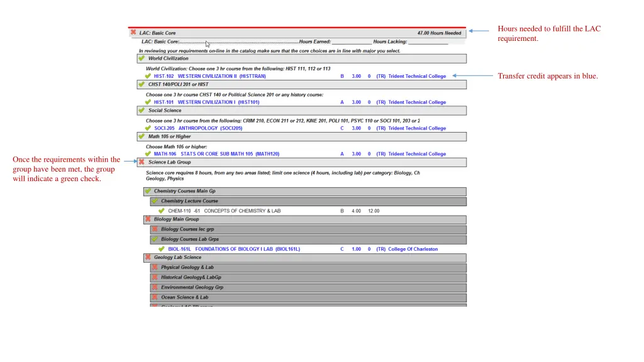Image resolution: width=644 pixels, height=362 pixels.
Task: Open the LAC: Basic Core title bar
Action: 297,33
